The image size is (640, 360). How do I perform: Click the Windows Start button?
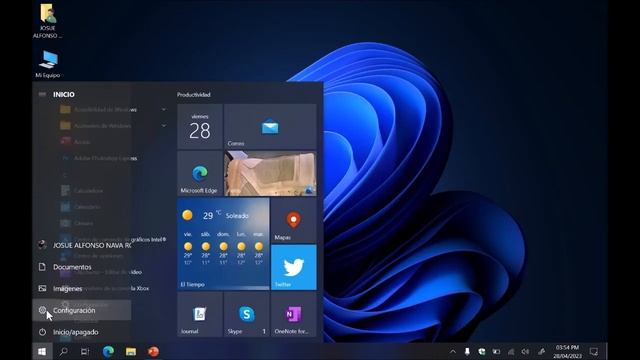42,351
